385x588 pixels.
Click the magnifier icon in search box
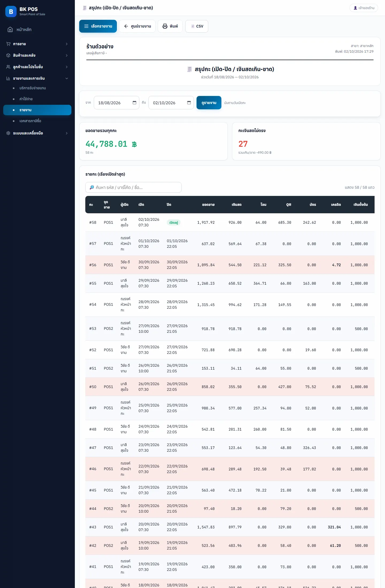coord(92,187)
